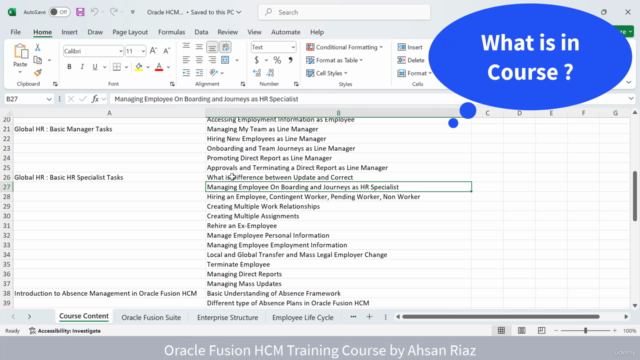Toggle Bold formatting
640x360 pixels.
point(69,67)
